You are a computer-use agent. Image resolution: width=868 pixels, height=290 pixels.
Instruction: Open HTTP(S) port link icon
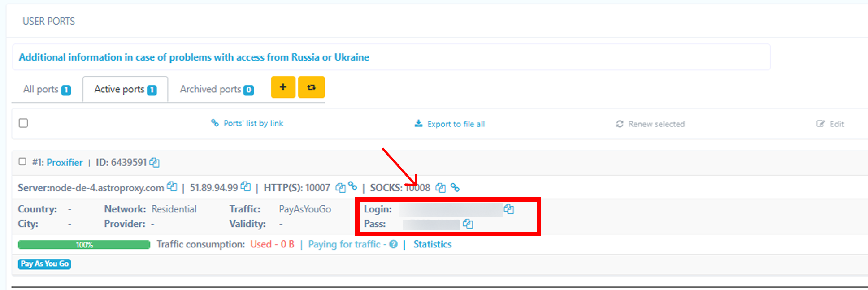[353, 186]
